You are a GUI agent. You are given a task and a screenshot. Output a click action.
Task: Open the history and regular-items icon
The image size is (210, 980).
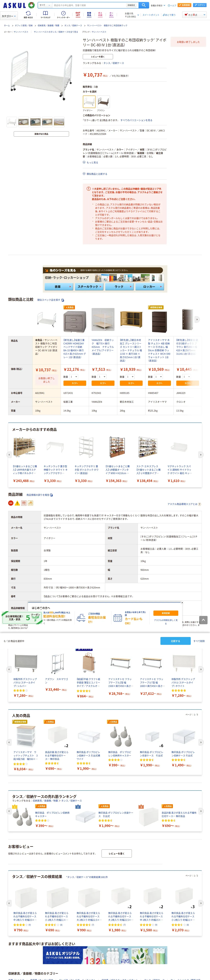click(28, 15)
